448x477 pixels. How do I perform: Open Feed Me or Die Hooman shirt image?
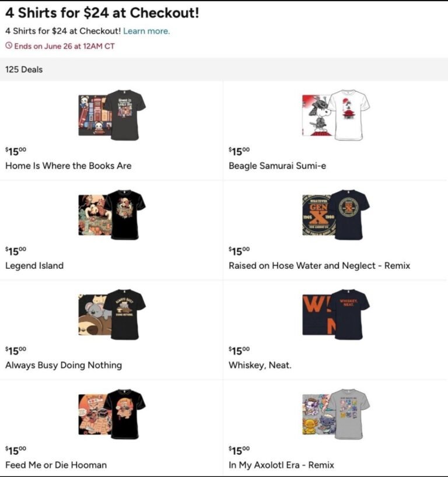pos(112,414)
